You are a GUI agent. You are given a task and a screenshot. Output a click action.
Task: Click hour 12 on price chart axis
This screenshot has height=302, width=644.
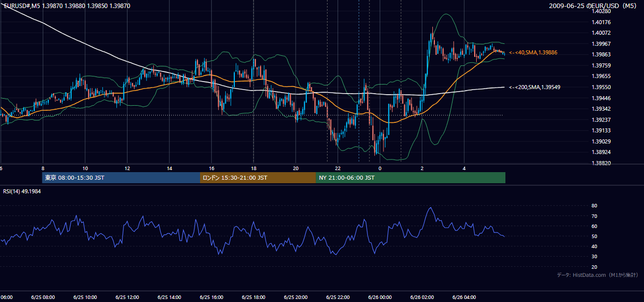127,168
